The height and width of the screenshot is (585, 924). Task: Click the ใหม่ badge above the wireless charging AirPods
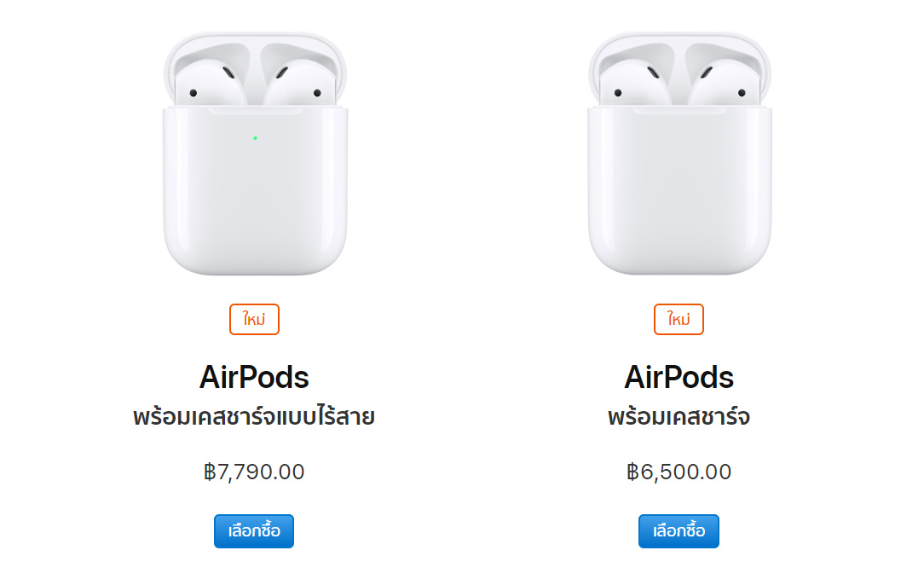254,319
